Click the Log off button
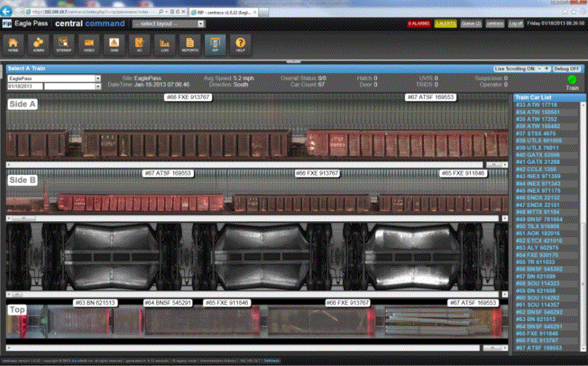 pyautogui.click(x=515, y=24)
